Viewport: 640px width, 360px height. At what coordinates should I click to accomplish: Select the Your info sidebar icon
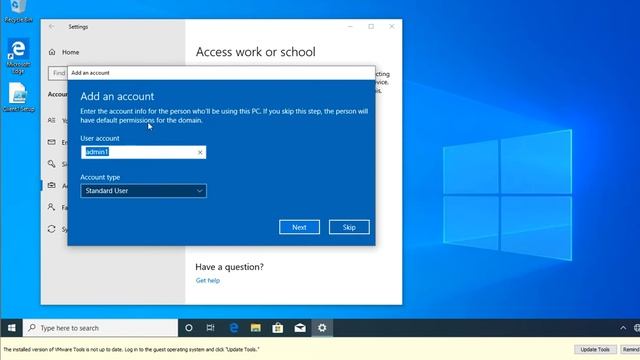tap(51, 120)
